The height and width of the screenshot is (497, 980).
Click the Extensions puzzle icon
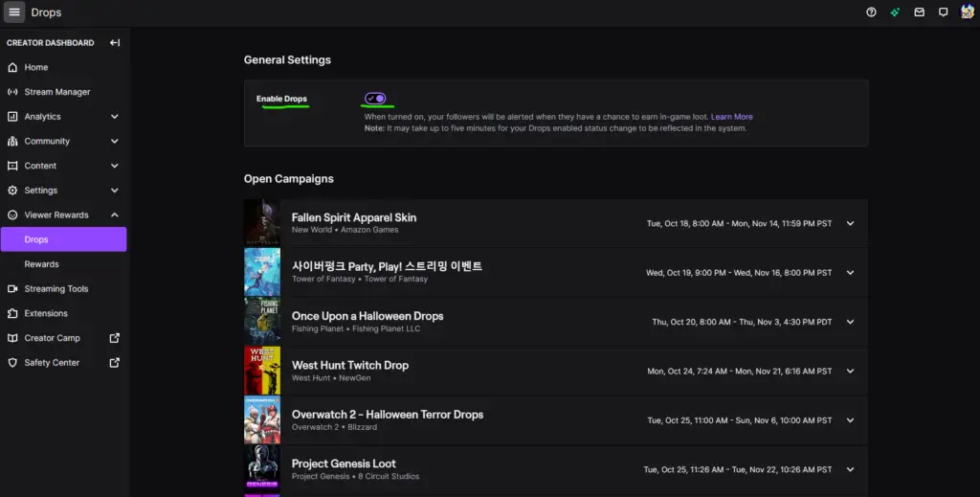12,313
